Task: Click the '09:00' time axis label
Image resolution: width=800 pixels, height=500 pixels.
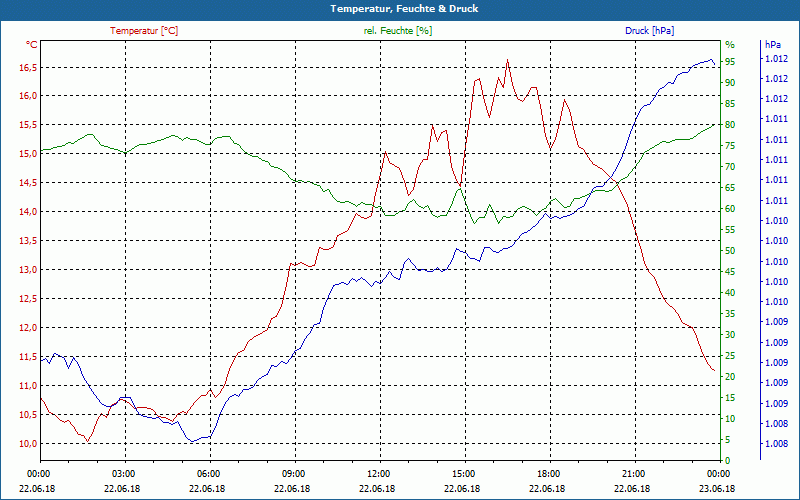Action: 292,473
